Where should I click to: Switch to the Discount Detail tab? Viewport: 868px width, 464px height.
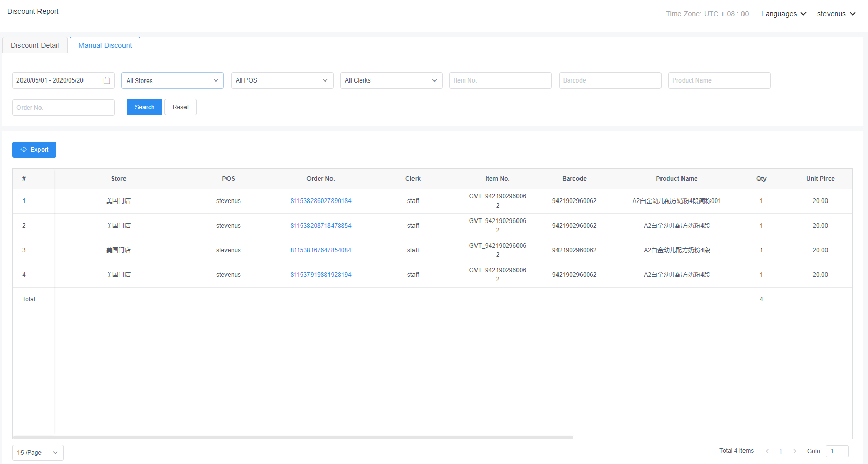pyautogui.click(x=35, y=45)
